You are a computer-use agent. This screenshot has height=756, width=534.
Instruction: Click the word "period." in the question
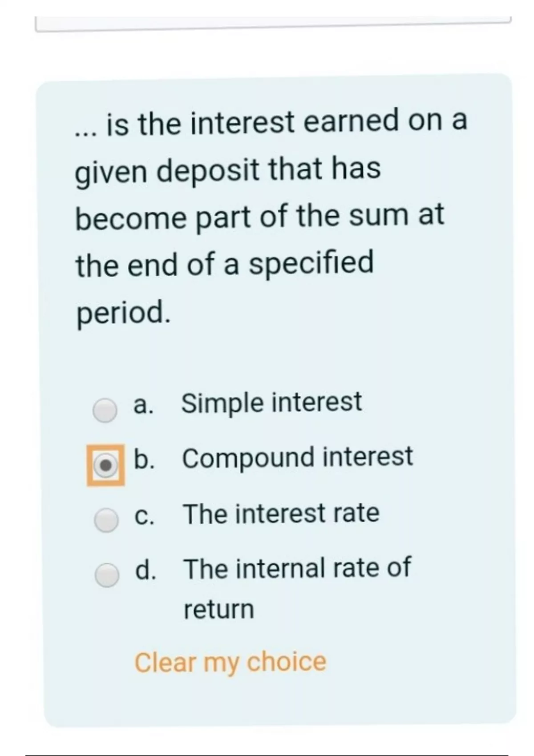tap(123, 312)
